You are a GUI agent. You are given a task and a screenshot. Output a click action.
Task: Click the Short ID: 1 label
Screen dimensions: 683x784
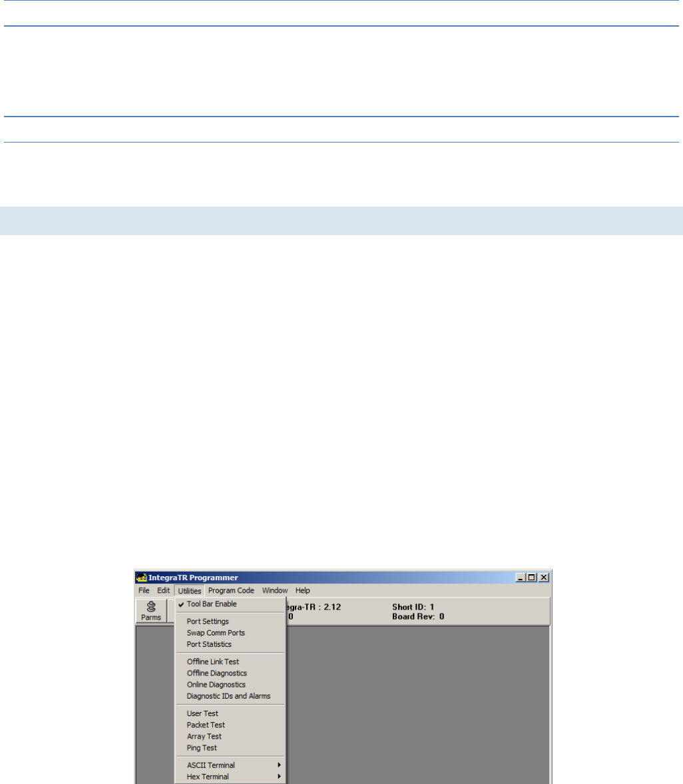tap(413, 607)
